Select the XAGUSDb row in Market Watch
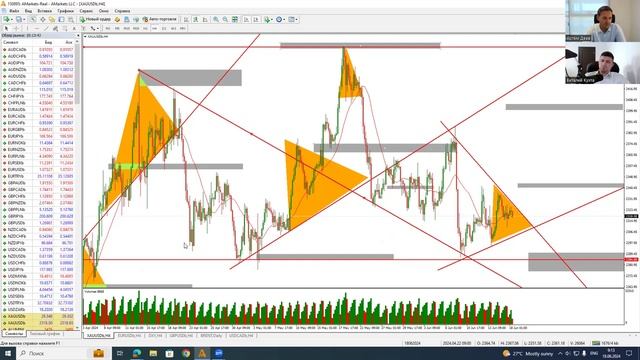 [38, 316]
